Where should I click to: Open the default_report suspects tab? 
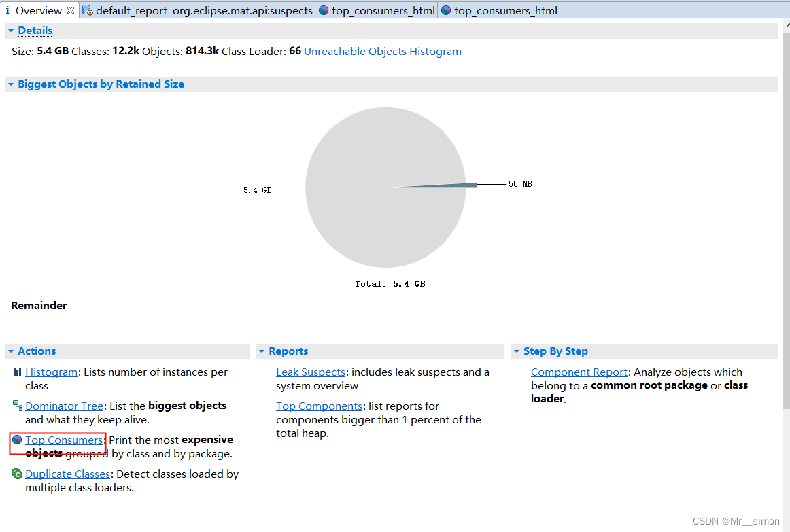coord(197,10)
